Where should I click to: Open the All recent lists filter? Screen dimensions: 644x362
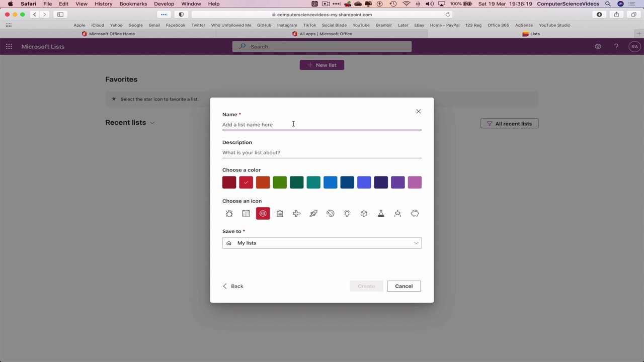[509, 124]
